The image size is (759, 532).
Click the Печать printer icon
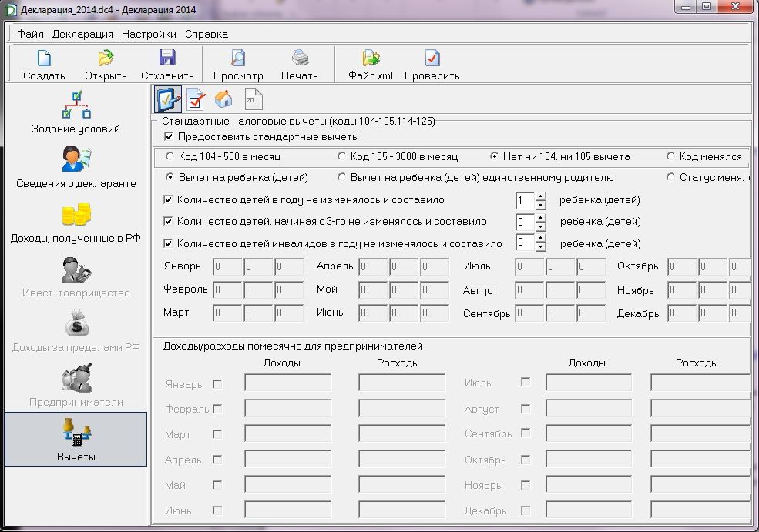(299, 59)
